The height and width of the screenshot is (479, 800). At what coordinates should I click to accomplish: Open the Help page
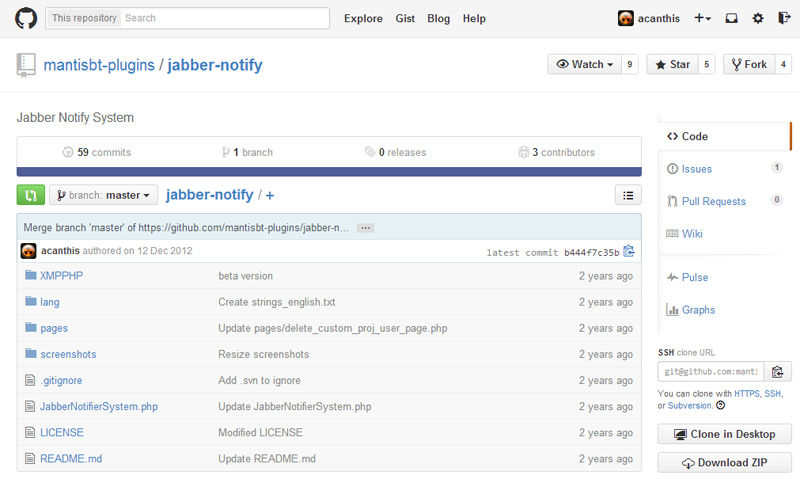(x=474, y=18)
